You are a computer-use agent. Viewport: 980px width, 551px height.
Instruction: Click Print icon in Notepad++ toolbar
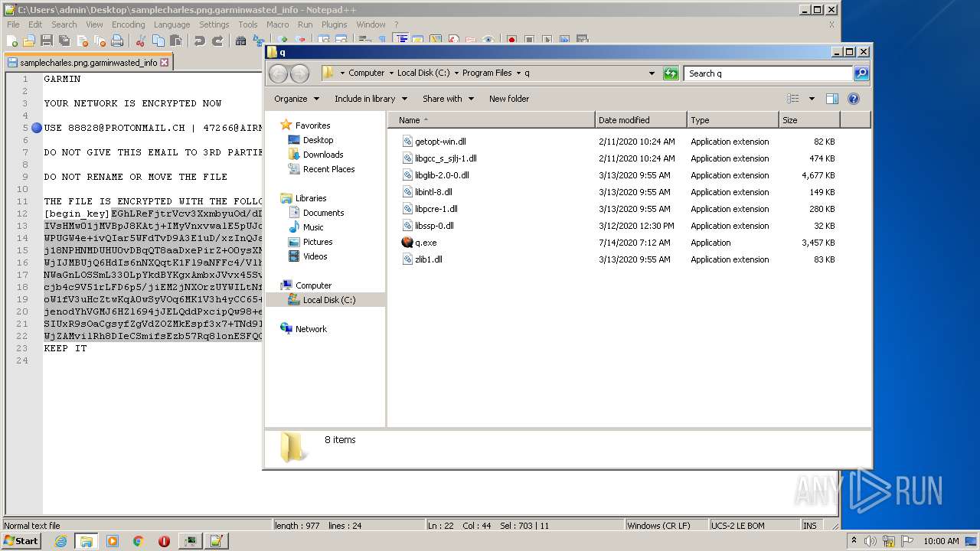pyautogui.click(x=117, y=41)
